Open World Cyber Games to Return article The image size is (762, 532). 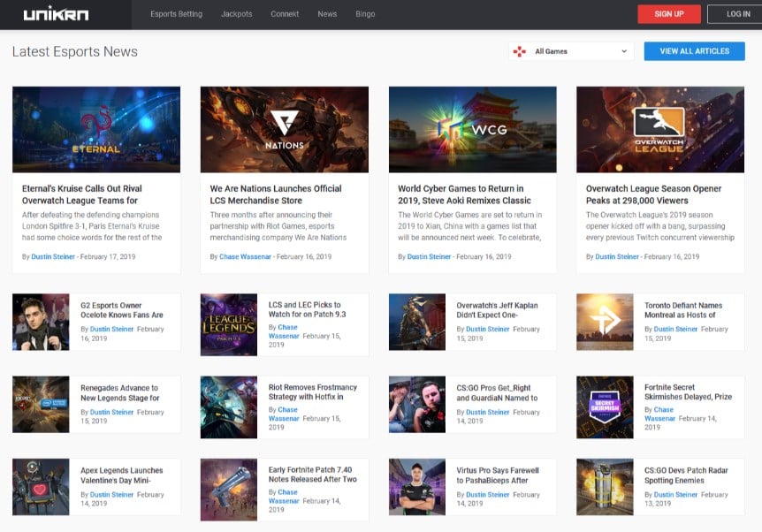464,194
